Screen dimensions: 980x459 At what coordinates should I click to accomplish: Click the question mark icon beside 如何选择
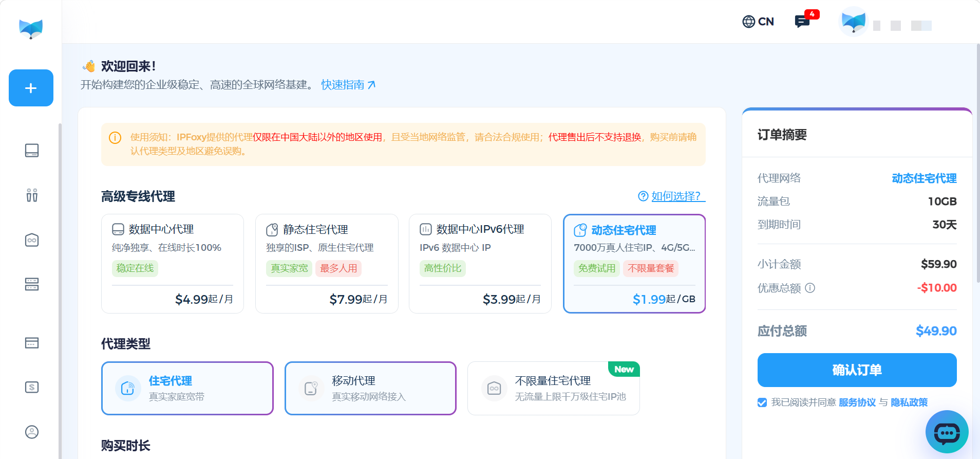[643, 196]
